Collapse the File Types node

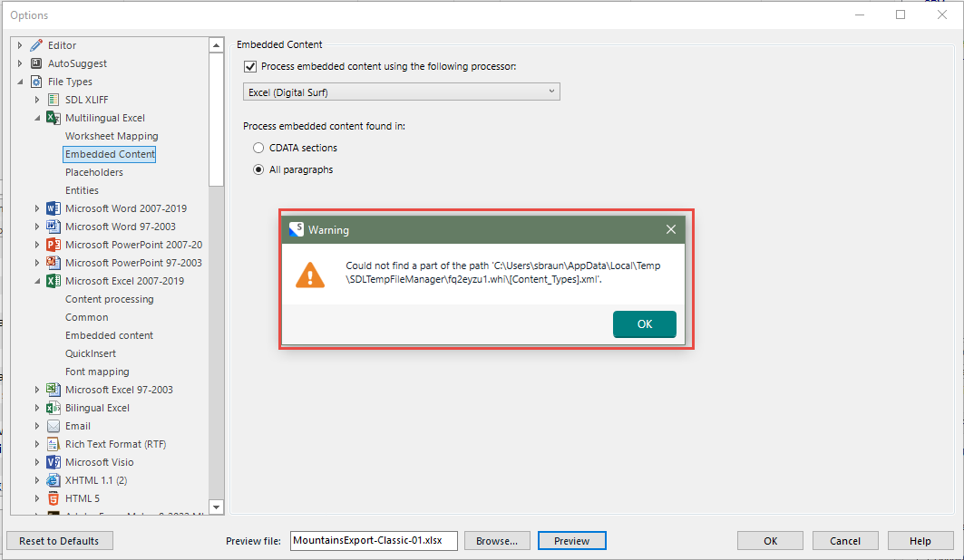(x=20, y=82)
